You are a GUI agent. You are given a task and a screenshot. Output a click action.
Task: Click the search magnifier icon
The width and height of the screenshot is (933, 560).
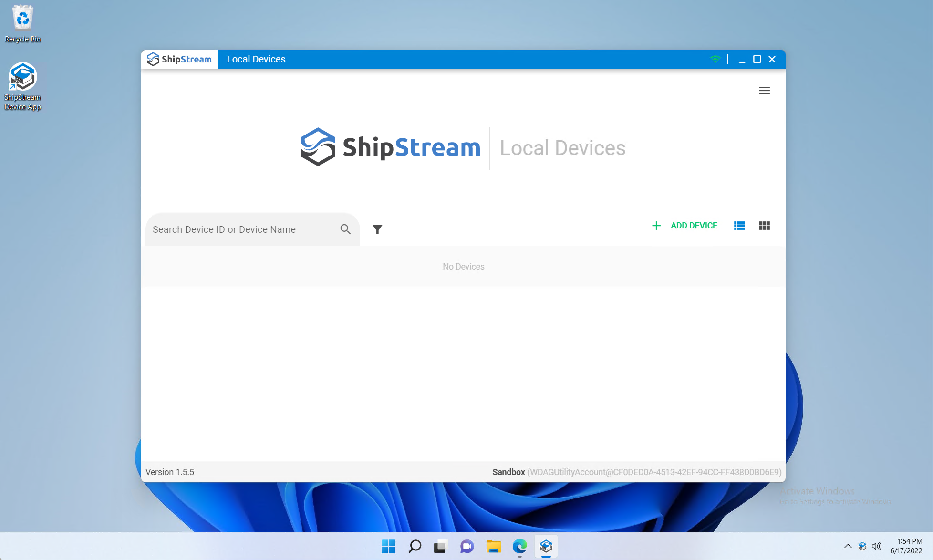[345, 229]
